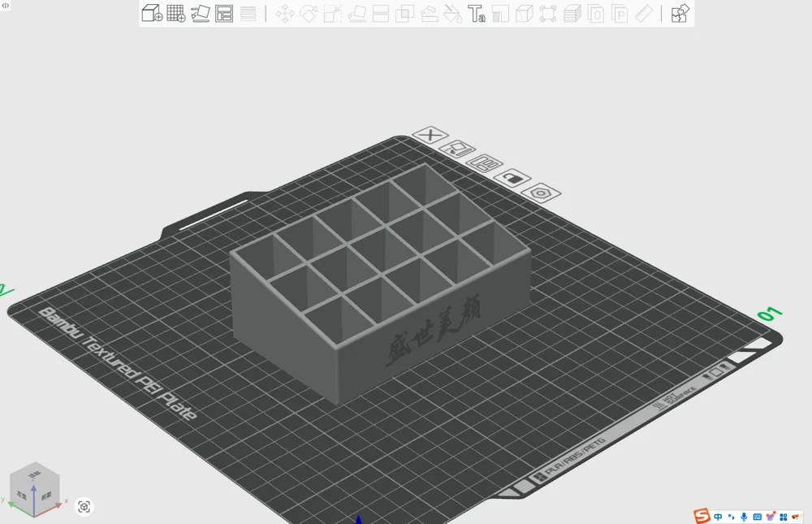This screenshot has height=524, width=812.
Task: Toggle the plate lock icon
Action: pos(512,179)
